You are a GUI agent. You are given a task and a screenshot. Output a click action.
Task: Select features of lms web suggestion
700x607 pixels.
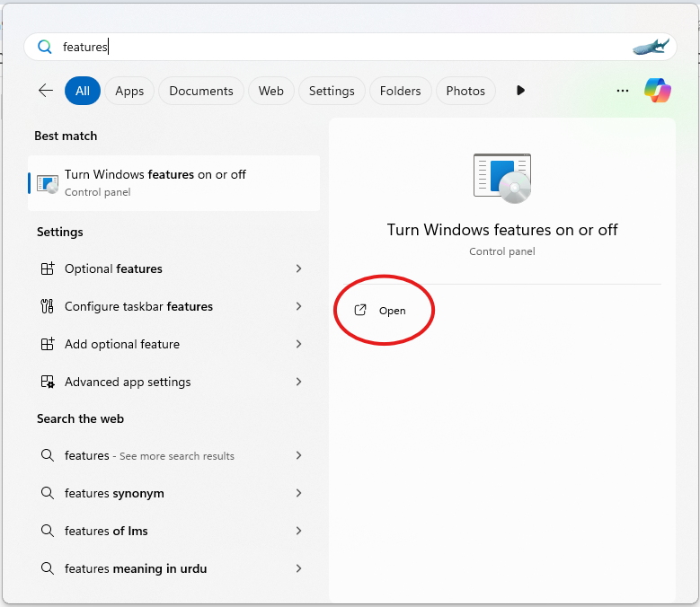[x=173, y=531]
